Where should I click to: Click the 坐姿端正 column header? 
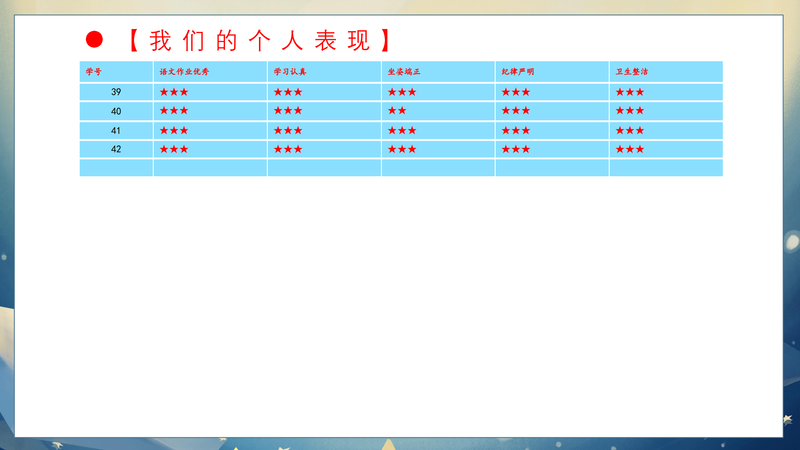pos(438,72)
